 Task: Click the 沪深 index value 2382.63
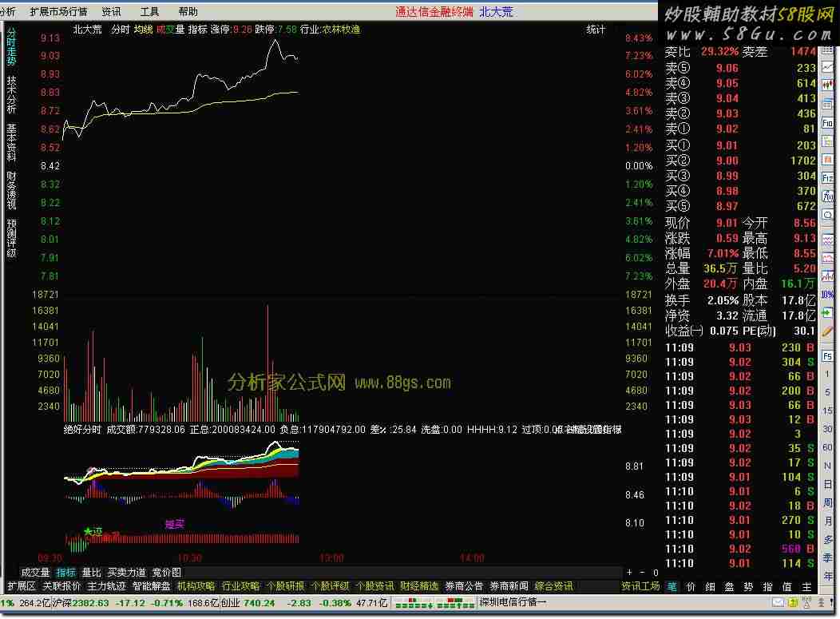tap(91, 603)
